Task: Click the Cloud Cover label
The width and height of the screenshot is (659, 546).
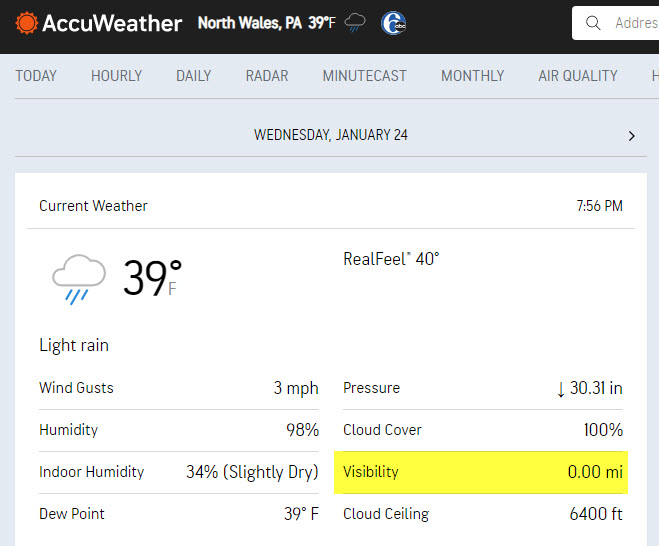Action: (x=382, y=430)
